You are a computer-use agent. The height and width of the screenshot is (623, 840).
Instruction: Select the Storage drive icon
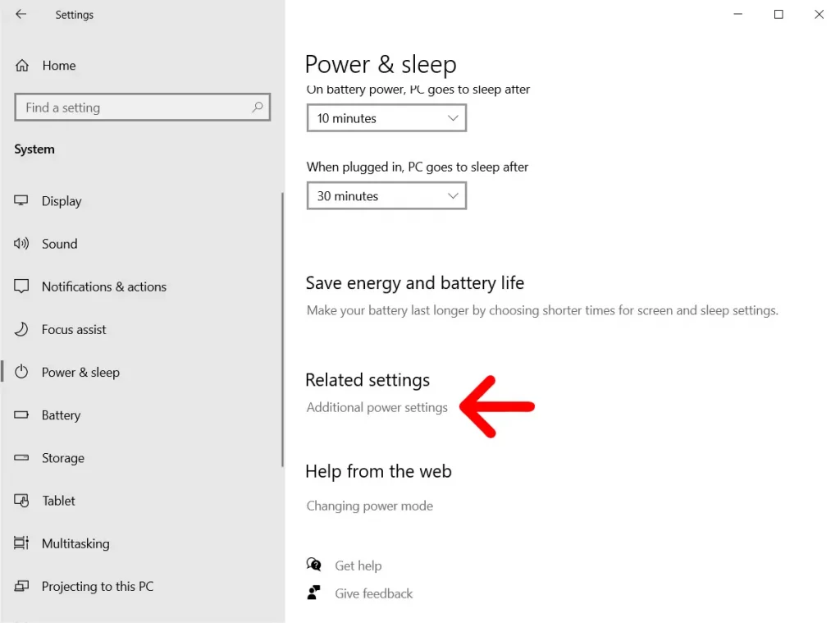click(x=22, y=458)
